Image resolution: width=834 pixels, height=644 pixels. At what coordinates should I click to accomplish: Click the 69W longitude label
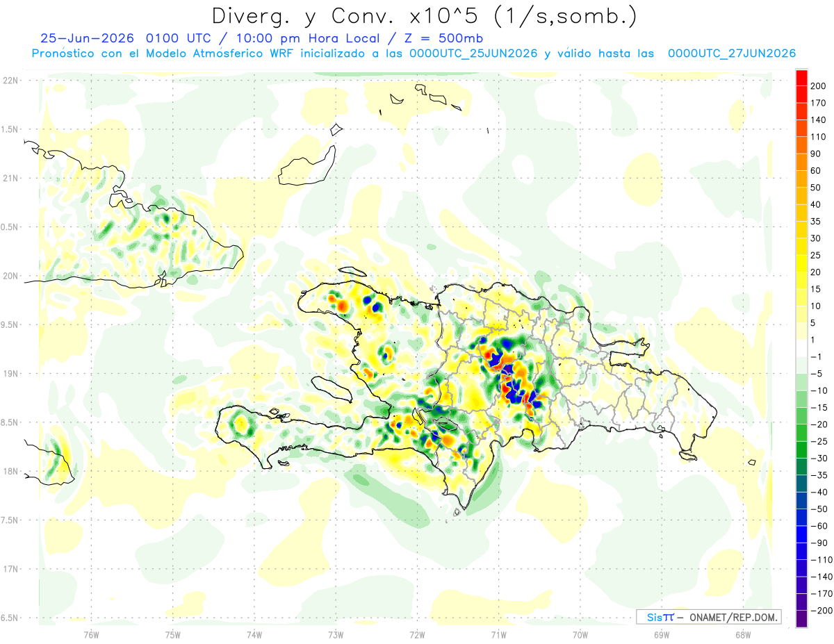tap(661, 634)
